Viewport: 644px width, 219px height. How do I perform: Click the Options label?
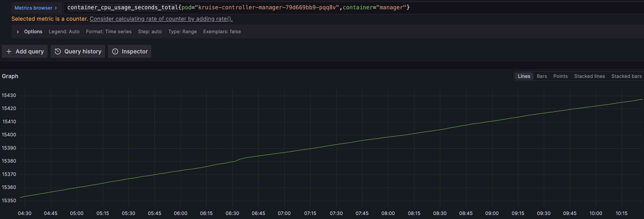[x=33, y=32]
